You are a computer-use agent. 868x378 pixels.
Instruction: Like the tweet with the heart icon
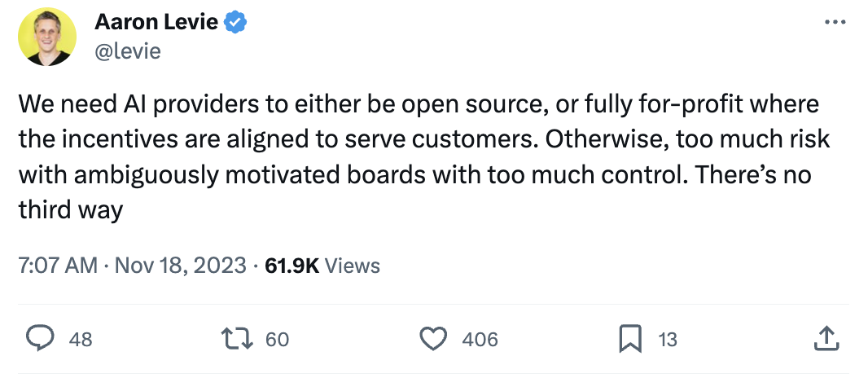434,338
